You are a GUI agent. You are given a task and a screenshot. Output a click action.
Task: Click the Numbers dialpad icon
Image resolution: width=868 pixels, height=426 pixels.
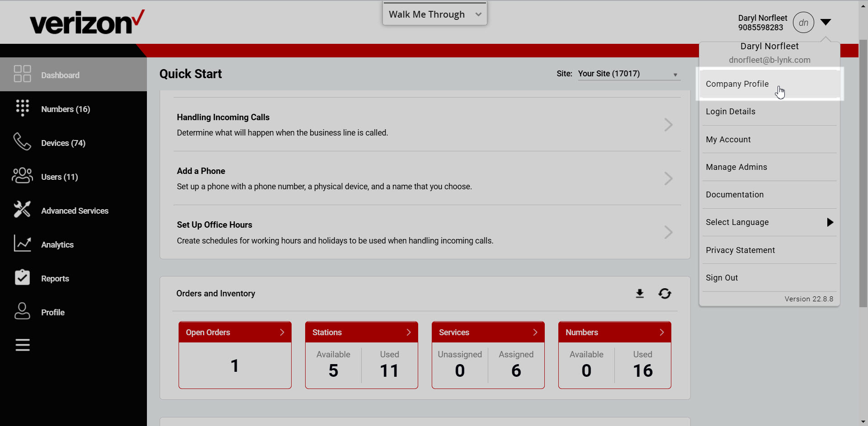[x=22, y=108]
